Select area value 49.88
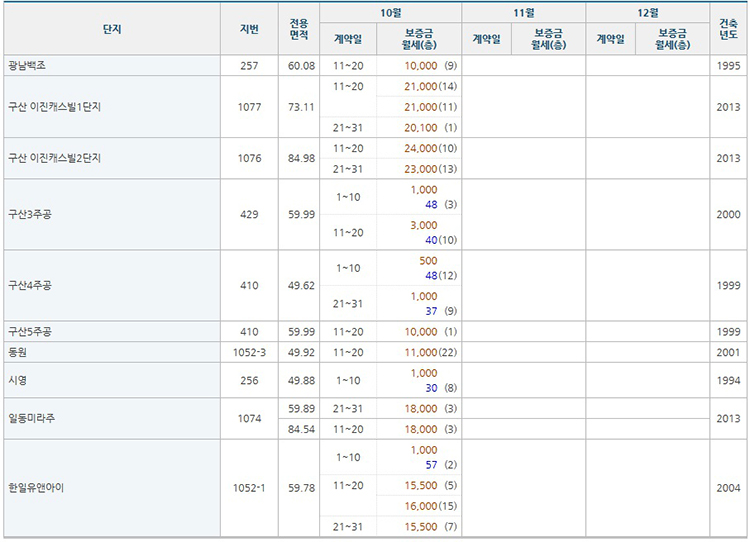This screenshot has width=750, height=542. click(x=301, y=380)
